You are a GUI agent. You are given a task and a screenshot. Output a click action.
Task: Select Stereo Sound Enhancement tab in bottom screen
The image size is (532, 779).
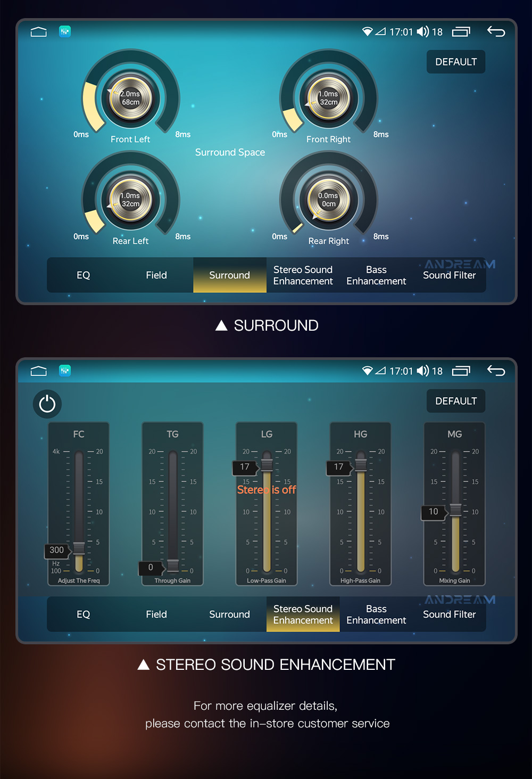coord(303,614)
